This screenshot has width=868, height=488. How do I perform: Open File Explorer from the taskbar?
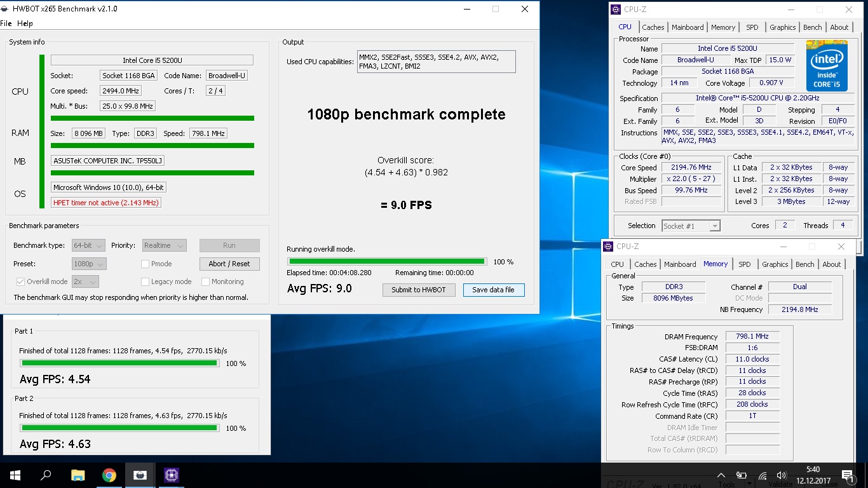78,475
